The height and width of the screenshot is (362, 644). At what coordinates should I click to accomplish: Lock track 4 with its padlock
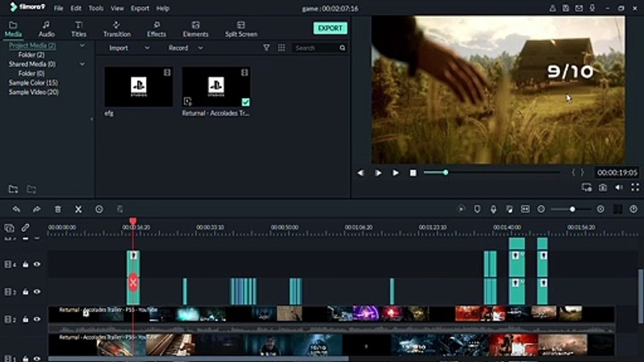click(x=25, y=264)
